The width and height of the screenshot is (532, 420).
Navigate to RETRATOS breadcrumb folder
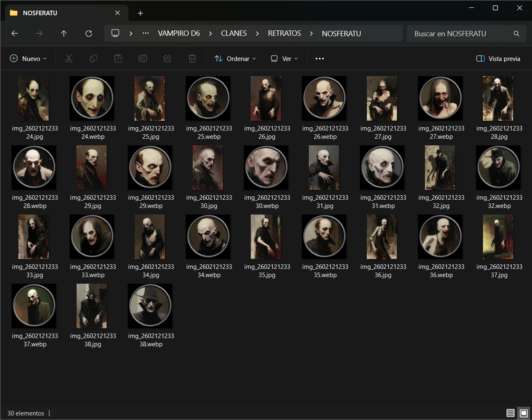tap(285, 33)
